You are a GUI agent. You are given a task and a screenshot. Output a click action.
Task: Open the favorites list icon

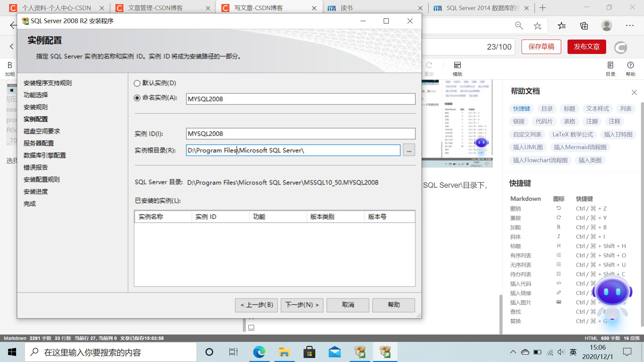[562, 26]
